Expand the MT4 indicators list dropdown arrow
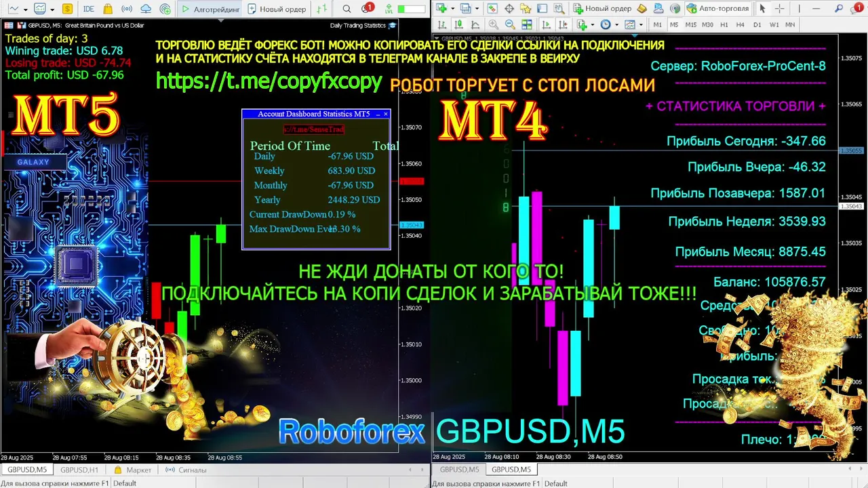868x488 pixels. 593,24
